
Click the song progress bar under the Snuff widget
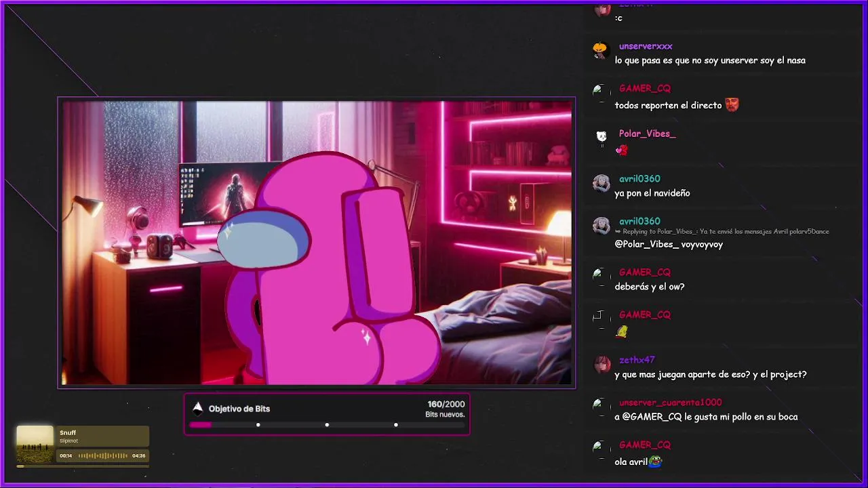83,466
